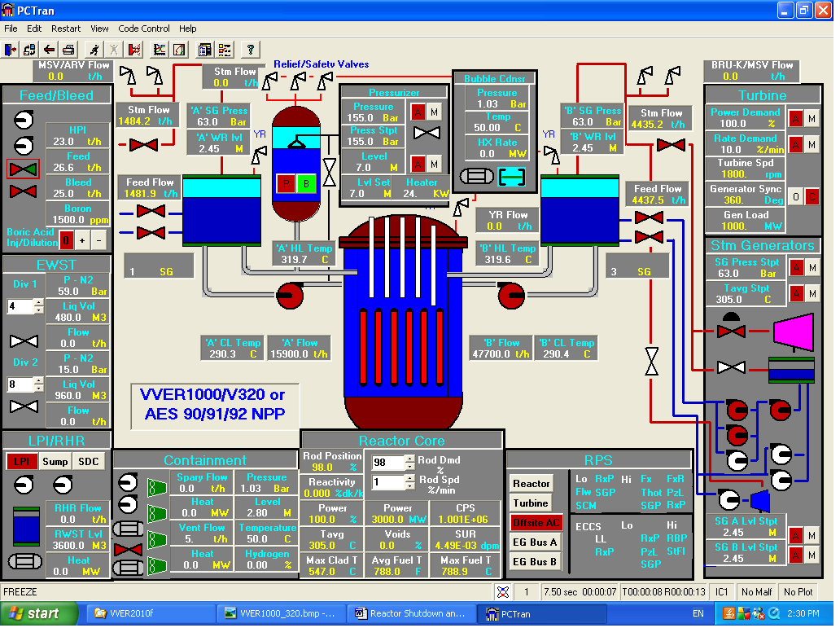The width and height of the screenshot is (840, 628).
Task: Increase EWST Div 1 spinner value
Action: click(38, 302)
